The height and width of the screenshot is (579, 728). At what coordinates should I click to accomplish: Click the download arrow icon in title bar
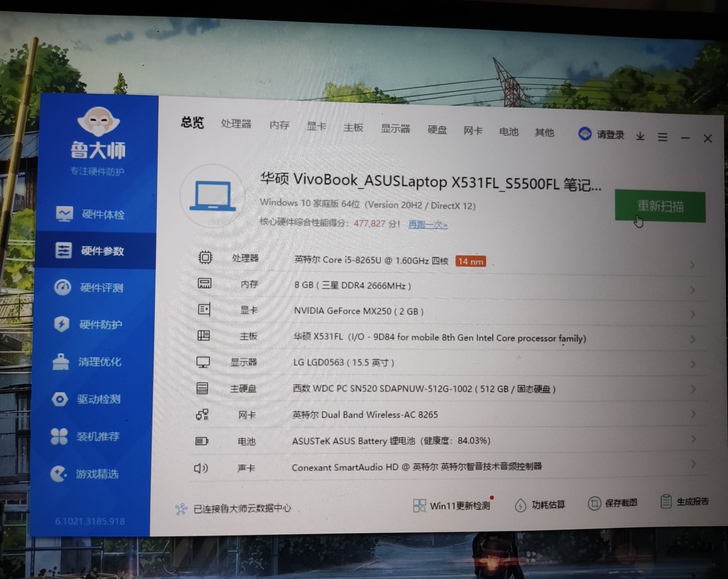(x=640, y=136)
